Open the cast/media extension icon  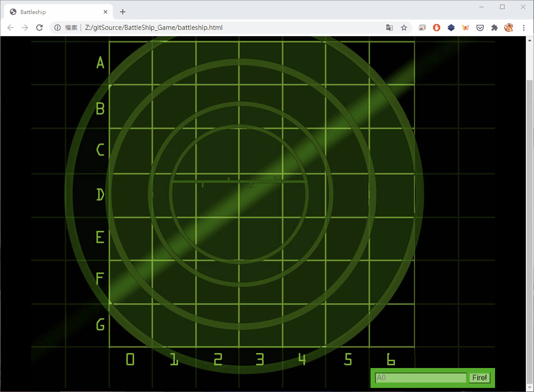coord(422,28)
